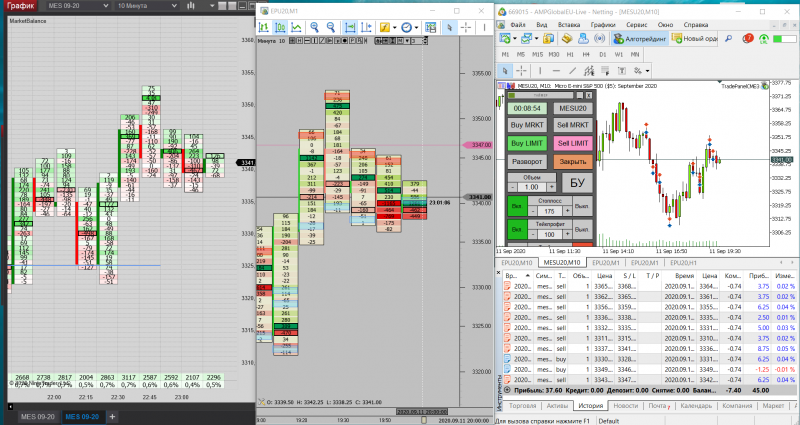Enable Стоплосс with green Вкл button

pyautogui.click(x=516, y=207)
